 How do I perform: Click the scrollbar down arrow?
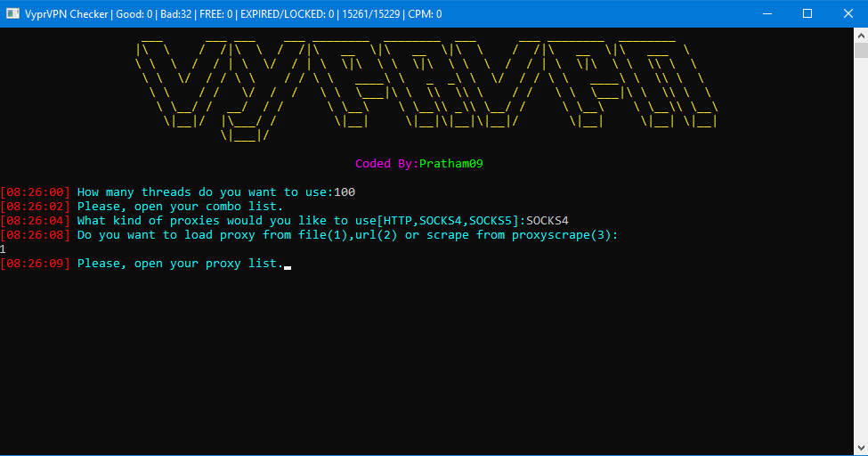click(x=861, y=448)
